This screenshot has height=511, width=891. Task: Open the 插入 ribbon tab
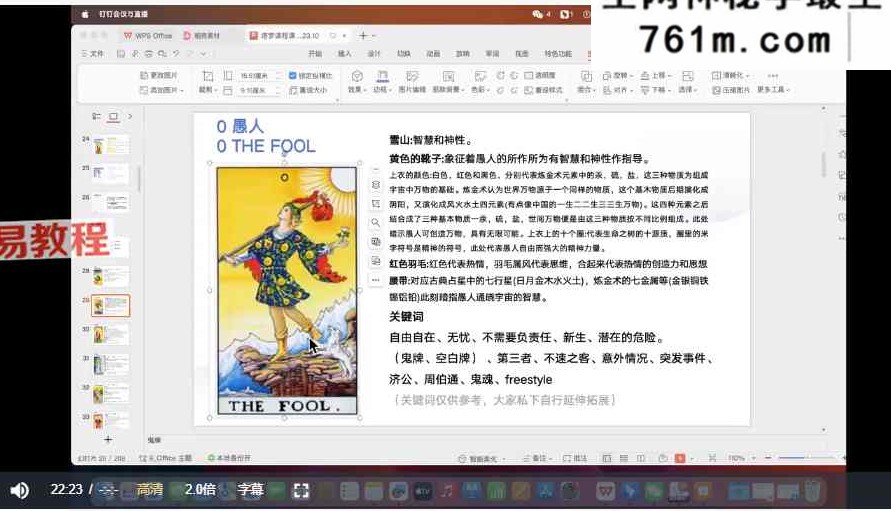click(x=344, y=53)
